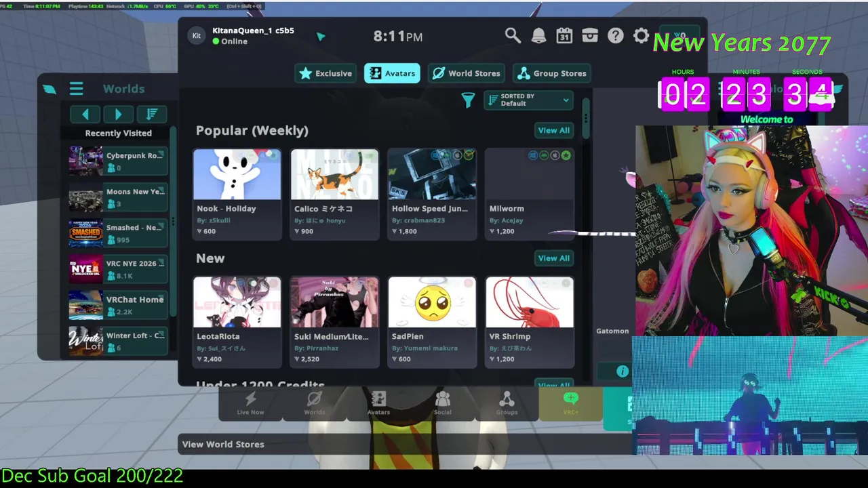
Task: Open the Worlds dock button
Action: 315,403
